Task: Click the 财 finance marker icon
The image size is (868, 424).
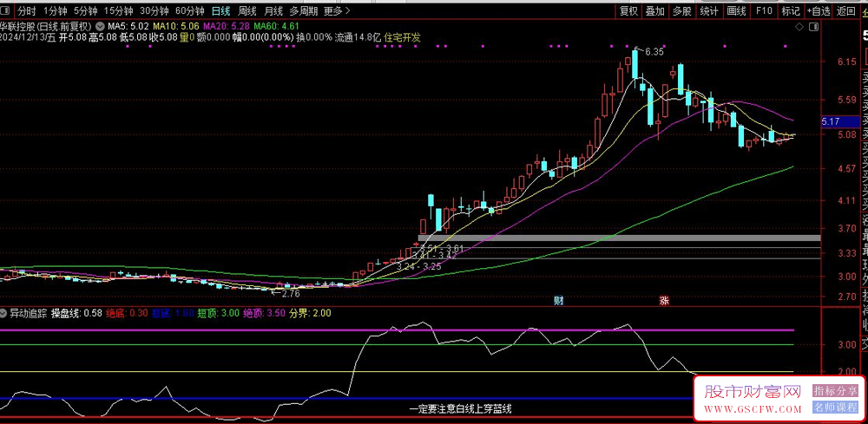Action: coord(559,301)
